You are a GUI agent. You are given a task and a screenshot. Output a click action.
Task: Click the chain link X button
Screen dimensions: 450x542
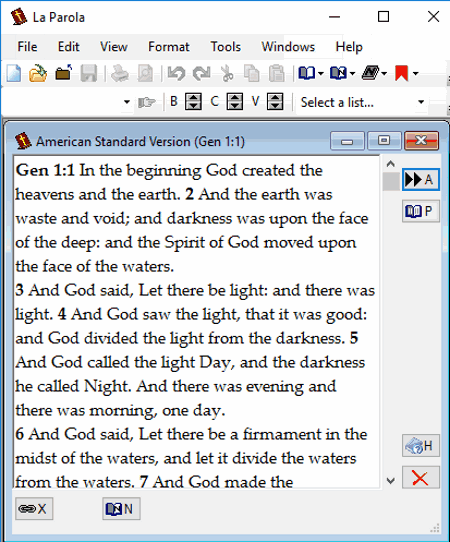[34, 509]
